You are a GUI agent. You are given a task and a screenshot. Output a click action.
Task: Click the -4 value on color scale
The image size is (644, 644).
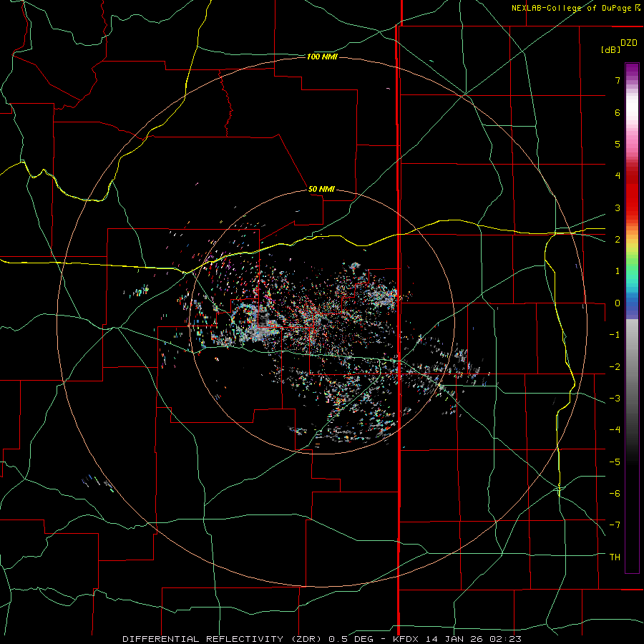(x=615, y=430)
